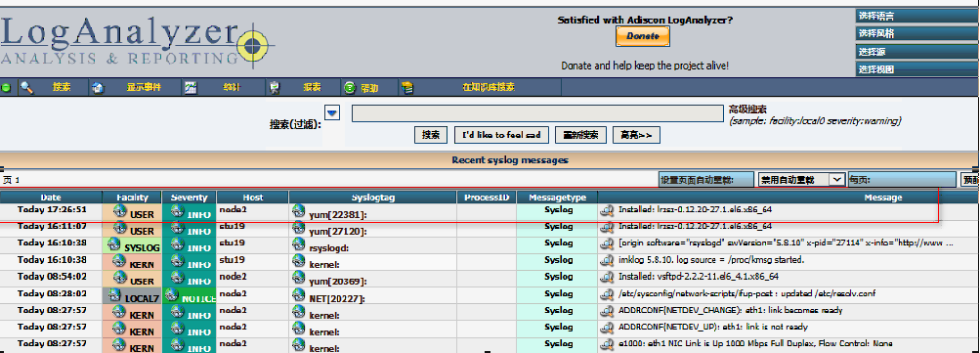980x353 pixels.
Task: Click the LOCAL7 facility cell
Action: [132, 296]
